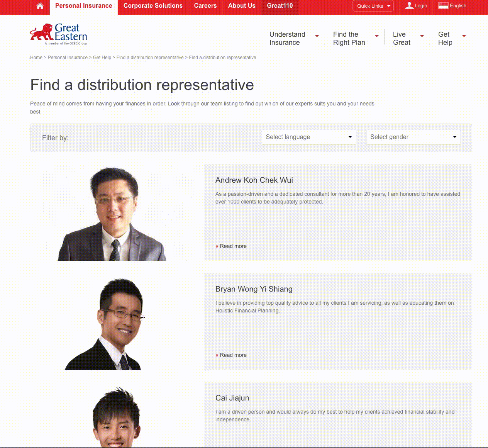The image size is (488, 448).
Task: Click Bryan Wong Yi Shiang's photo
Action: pos(105,324)
